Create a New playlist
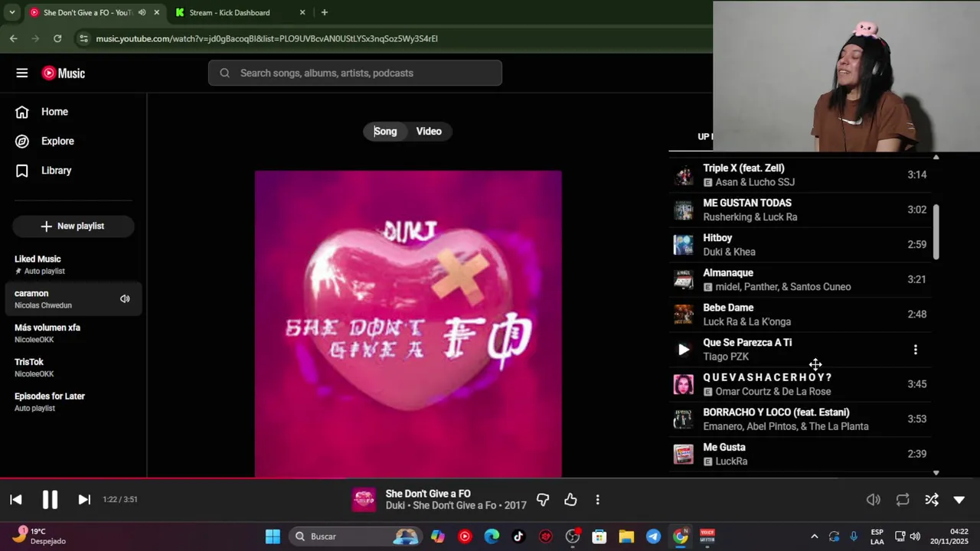The image size is (980, 551). tap(73, 227)
